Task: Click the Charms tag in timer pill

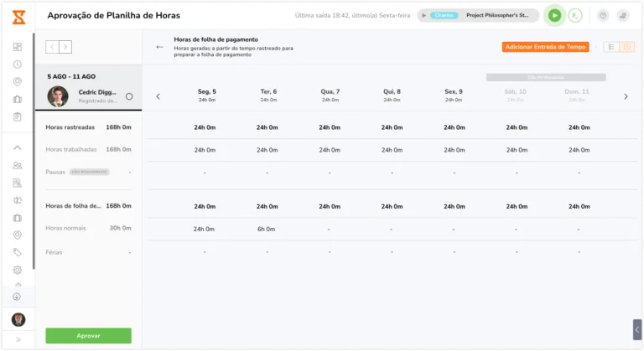Action: coord(444,15)
